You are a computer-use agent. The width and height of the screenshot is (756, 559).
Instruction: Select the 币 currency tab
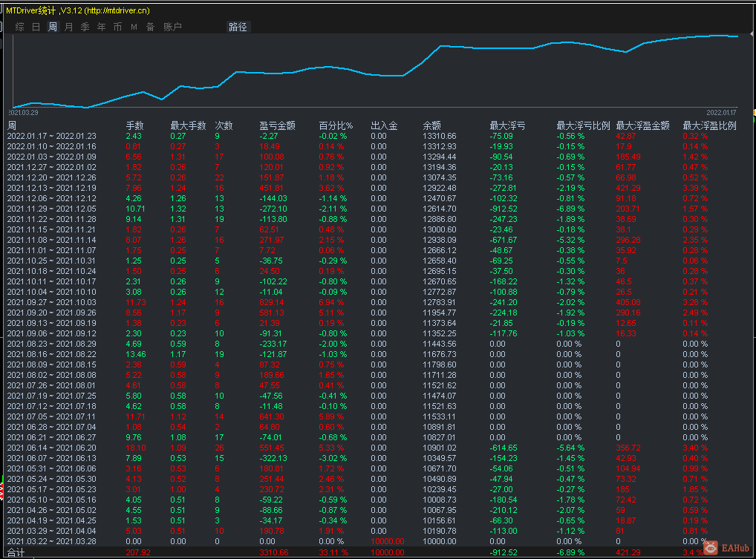[x=117, y=27]
